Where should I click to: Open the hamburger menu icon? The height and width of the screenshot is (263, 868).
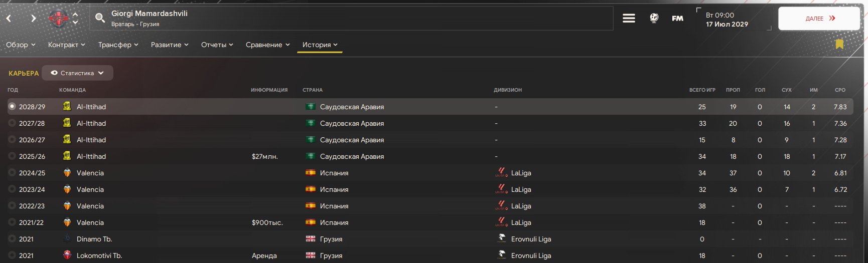(629, 18)
